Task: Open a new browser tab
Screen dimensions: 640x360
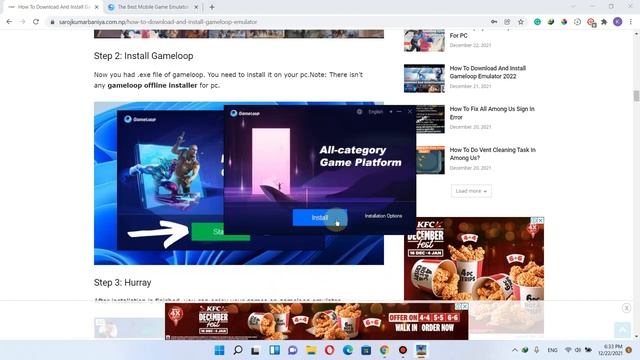Action: coord(212,7)
